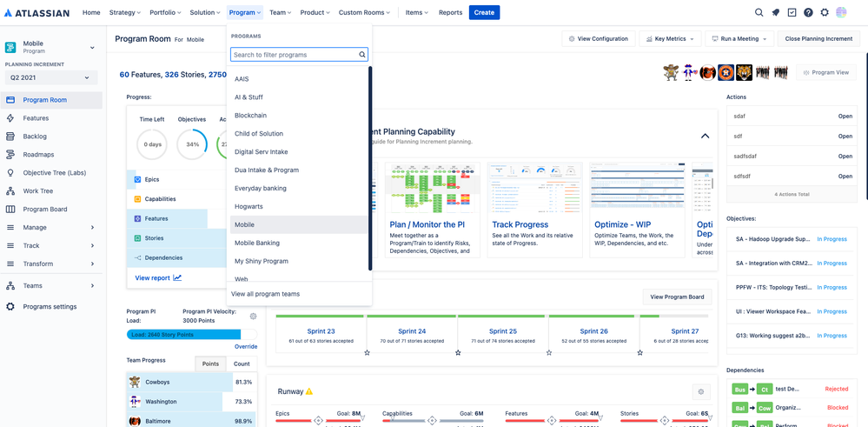Image resolution: width=868 pixels, height=427 pixels.
Task: Click View all program teams link
Action: tap(266, 294)
